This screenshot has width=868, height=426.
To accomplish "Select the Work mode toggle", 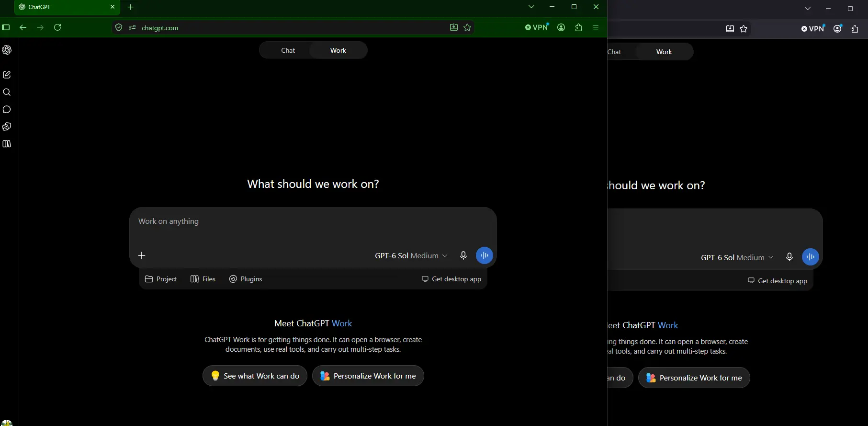I will (338, 50).
